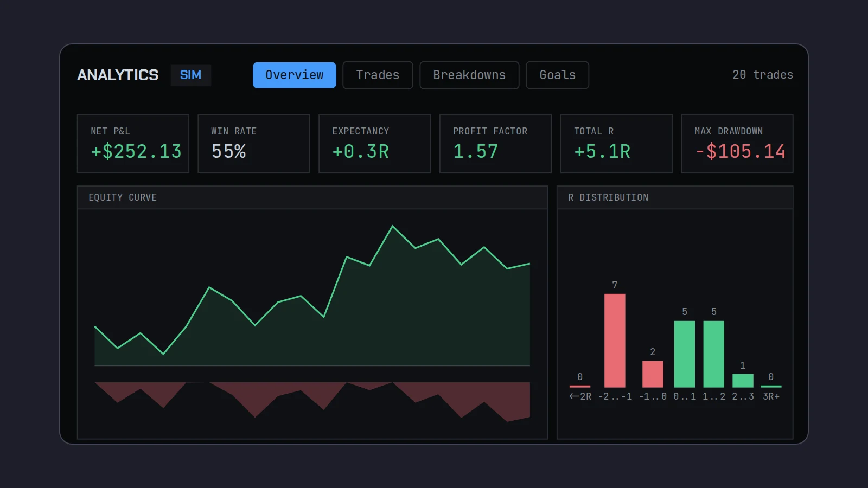Click the green 2..3 distribution bar
This screenshot has height=488, width=868.
(x=743, y=381)
